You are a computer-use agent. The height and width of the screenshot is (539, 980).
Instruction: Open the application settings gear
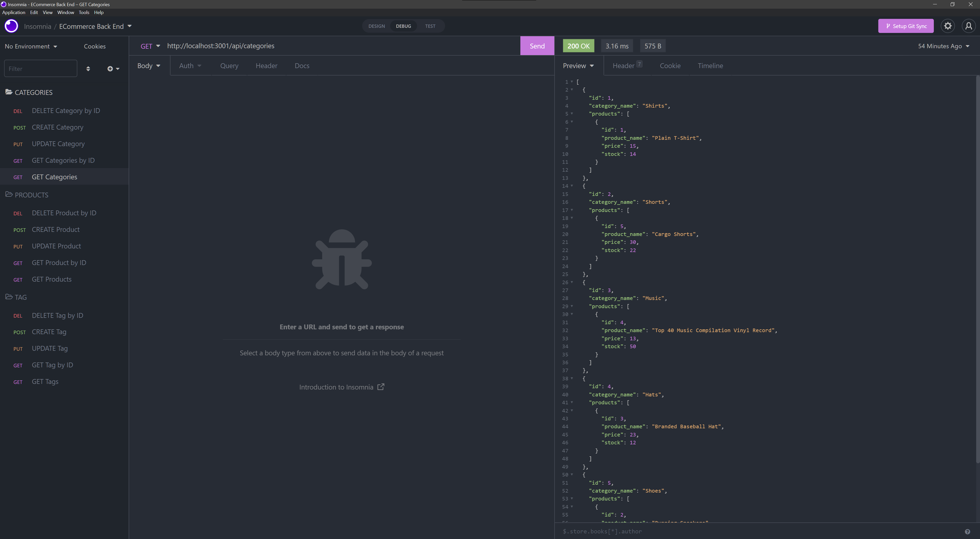coord(948,26)
